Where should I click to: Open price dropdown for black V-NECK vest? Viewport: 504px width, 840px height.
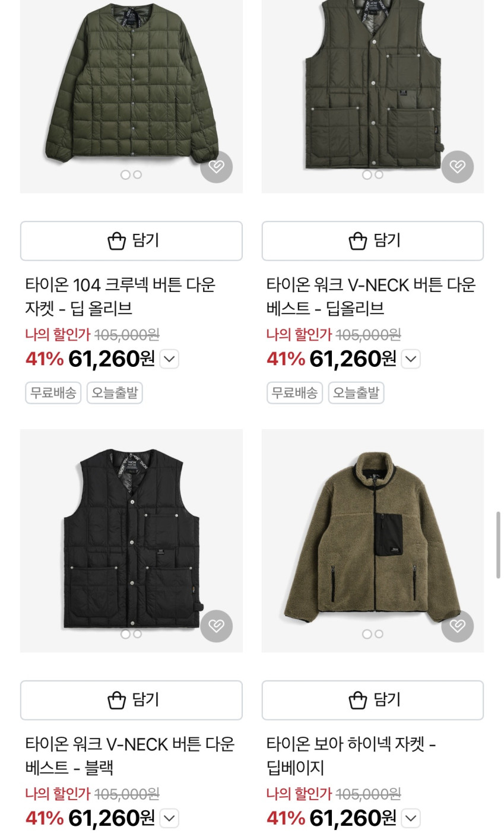(169, 819)
